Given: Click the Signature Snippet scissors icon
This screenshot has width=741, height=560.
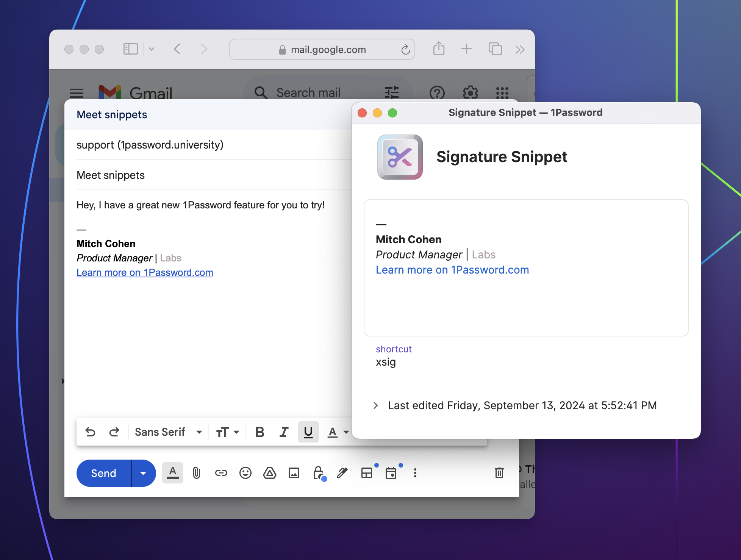Looking at the screenshot, I should pos(400,157).
